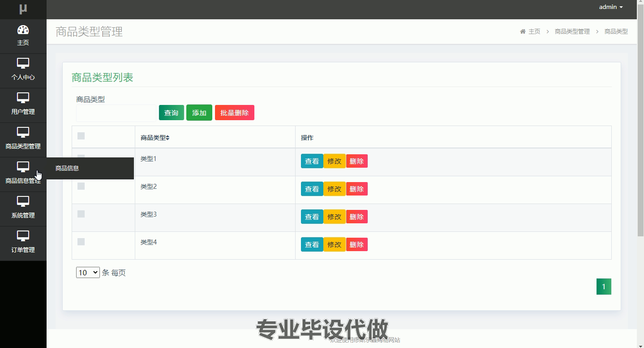View details of 类型2 with 查看

tap(312, 189)
